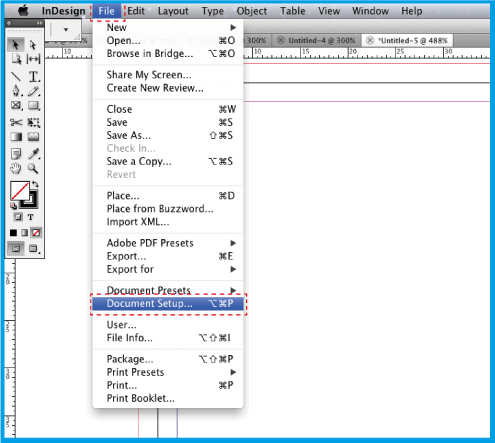Screen dimensions: 495x443
Task: Choose File Info... menu item
Action: pos(168,338)
